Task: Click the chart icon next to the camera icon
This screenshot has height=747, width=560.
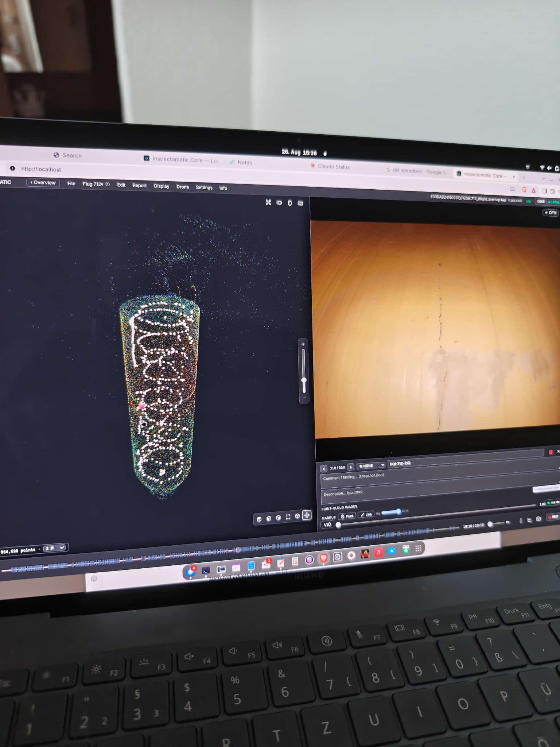Action: pos(529,520)
